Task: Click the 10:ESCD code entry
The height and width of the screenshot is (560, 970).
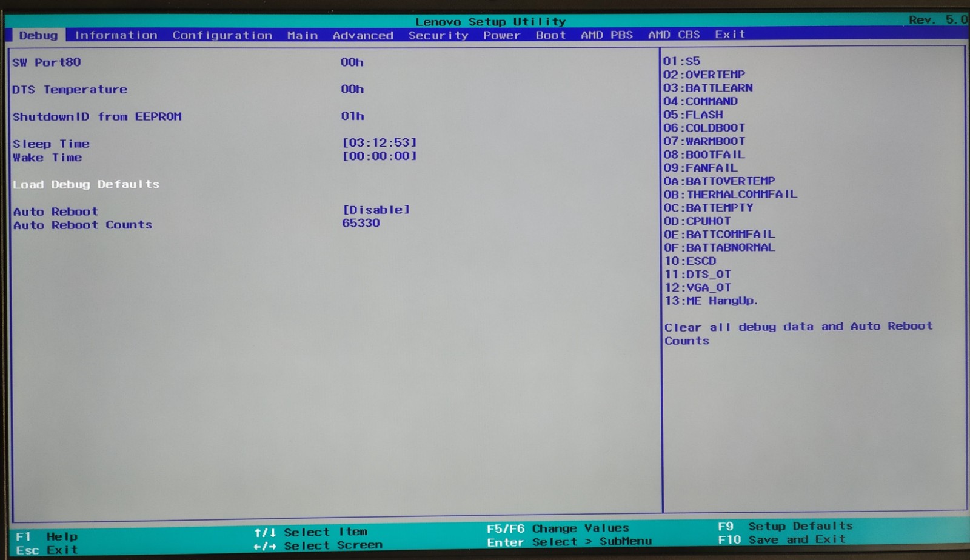Action: click(x=690, y=261)
